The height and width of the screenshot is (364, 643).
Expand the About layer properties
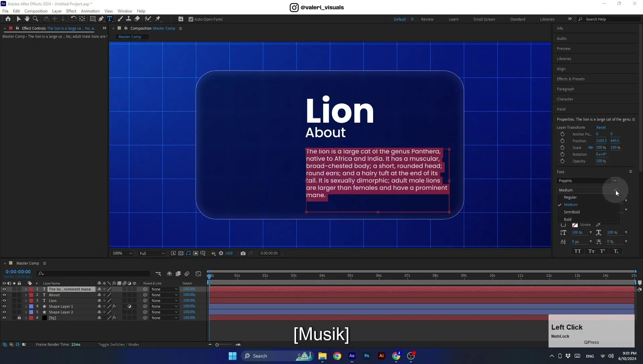[26, 295]
